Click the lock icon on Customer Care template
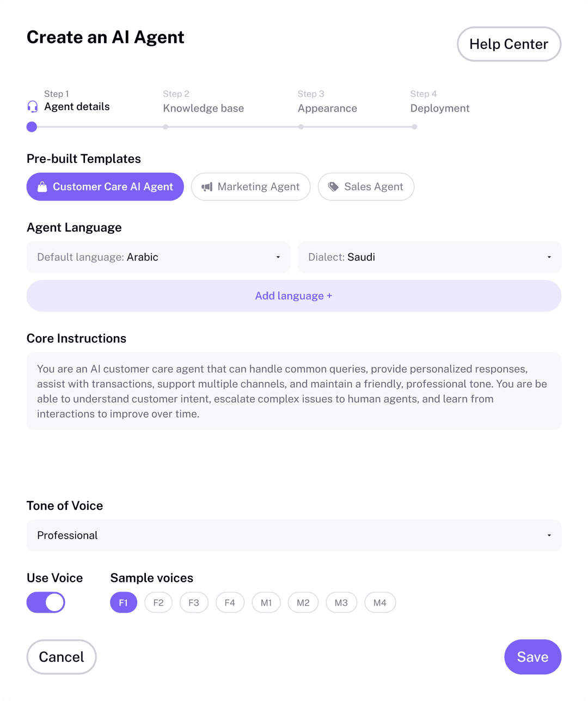Image resolution: width=588 pixels, height=701 pixels. coord(42,187)
